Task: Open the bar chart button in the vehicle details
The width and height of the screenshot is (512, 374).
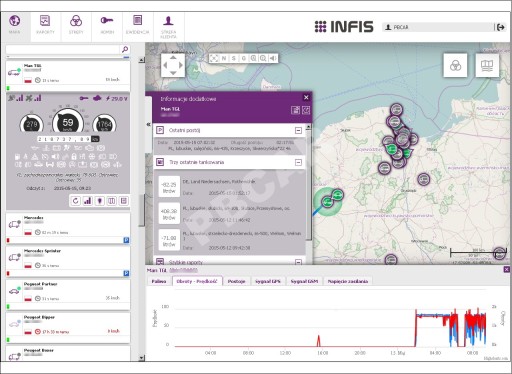Action: 88,201
